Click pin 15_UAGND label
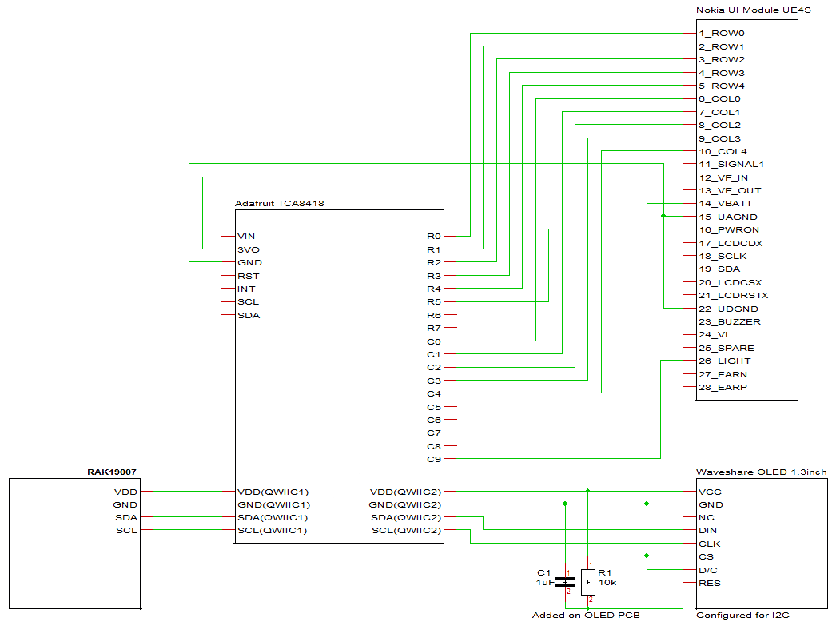 pyautogui.click(x=727, y=217)
